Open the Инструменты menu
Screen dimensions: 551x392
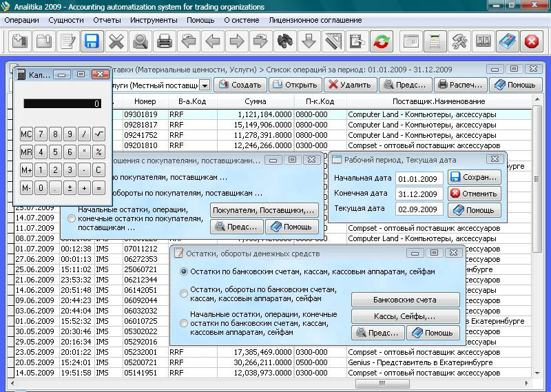[x=154, y=21]
